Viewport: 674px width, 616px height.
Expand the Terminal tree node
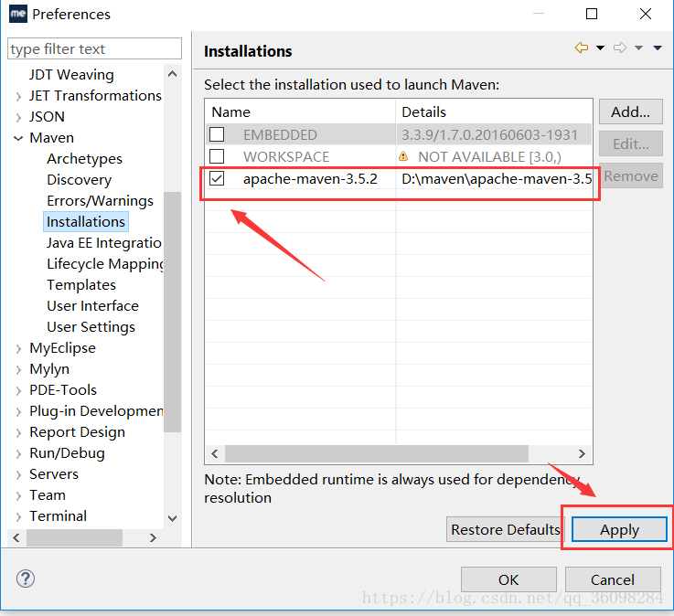click(18, 516)
